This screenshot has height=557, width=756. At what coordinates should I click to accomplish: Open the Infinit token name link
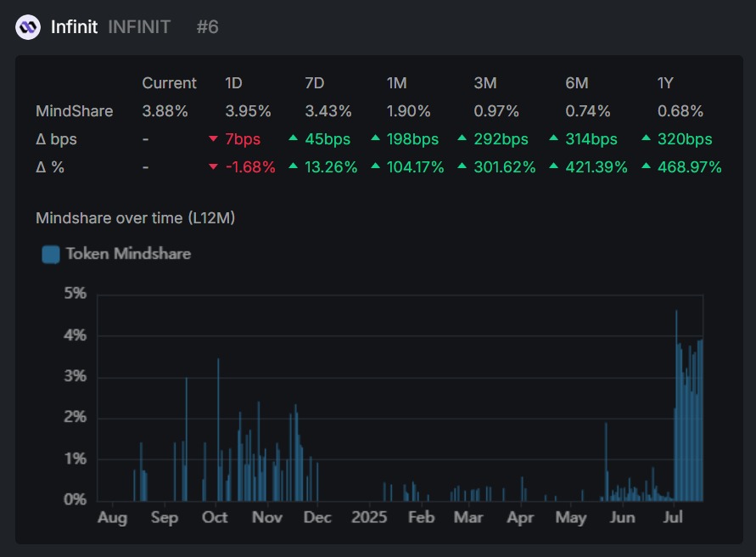pos(75,27)
